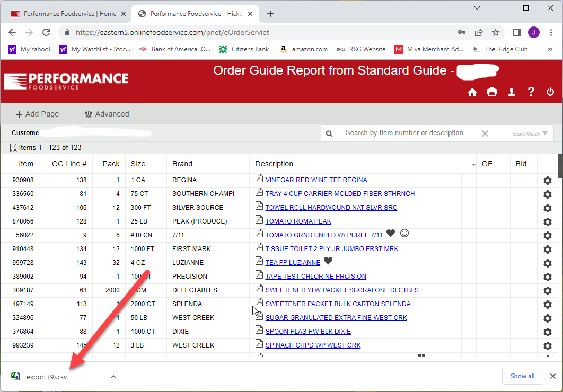The image size is (563, 392).
Task: Clear the search field with the X
Action: click(x=485, y=133)
